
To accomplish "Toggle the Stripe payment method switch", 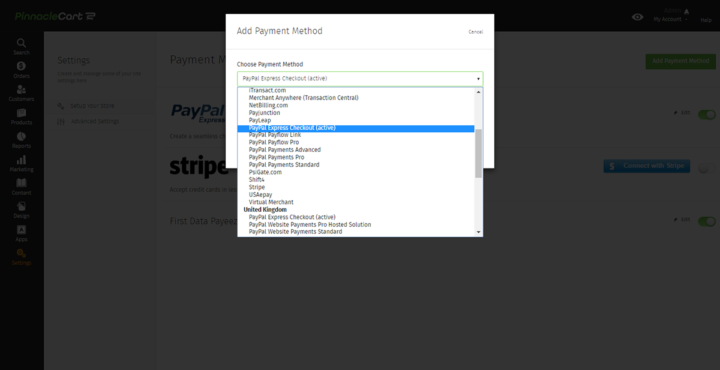I will 707,168.
